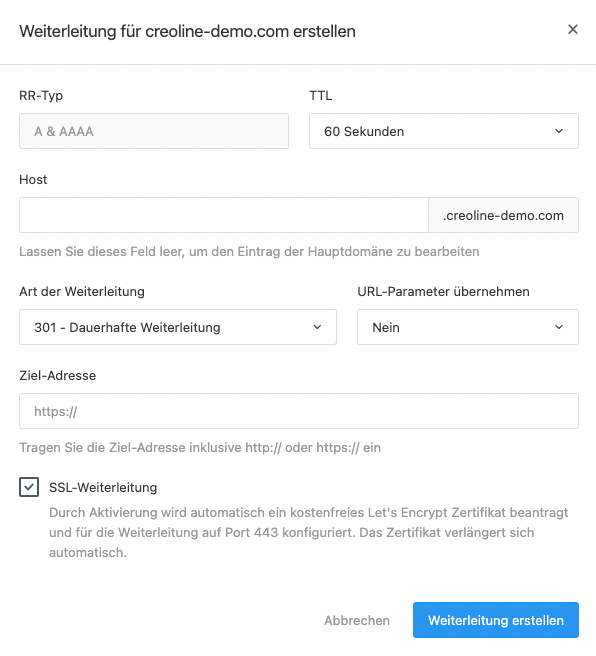Click the Abbrechen button
Viewport: 596px width, 656px height.
click(x=357, y=620)
